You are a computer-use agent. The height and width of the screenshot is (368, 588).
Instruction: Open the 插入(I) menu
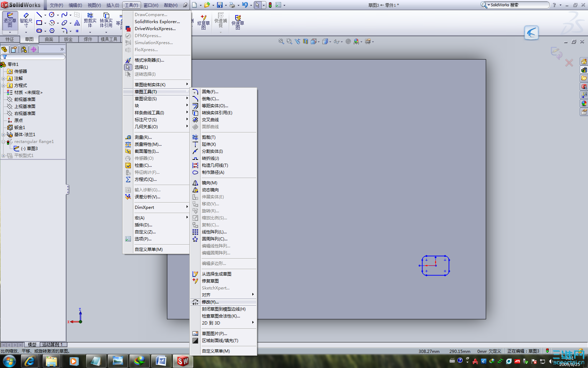pyautogui.click(x=113, y=5)
